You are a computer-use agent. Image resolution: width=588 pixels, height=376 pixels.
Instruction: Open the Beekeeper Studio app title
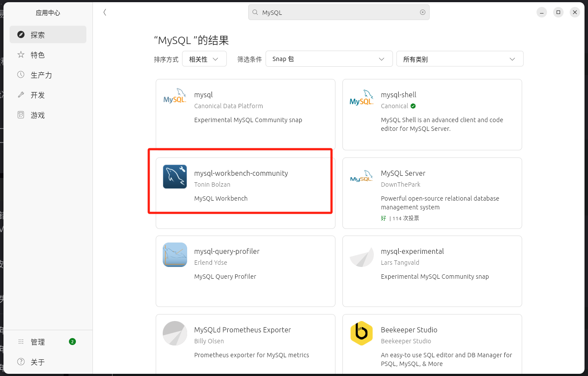click(409, 330)
